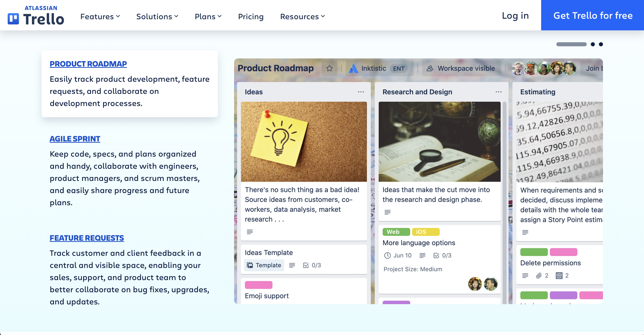Click the Ideas Template checklist 0/3 badge
Screen dimensions: 644x335
(x=312, y=265)
